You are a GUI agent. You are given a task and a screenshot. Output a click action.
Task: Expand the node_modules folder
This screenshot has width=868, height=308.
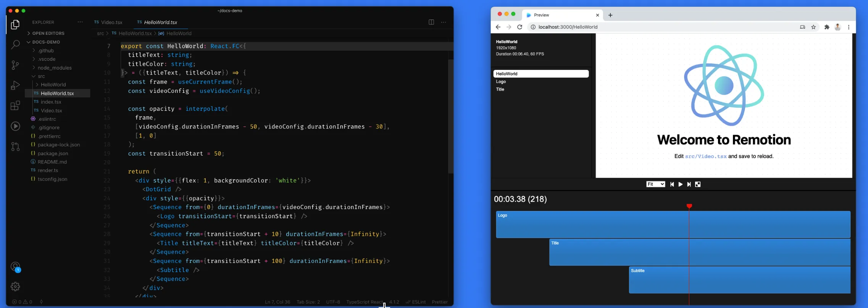pos(55,68)
